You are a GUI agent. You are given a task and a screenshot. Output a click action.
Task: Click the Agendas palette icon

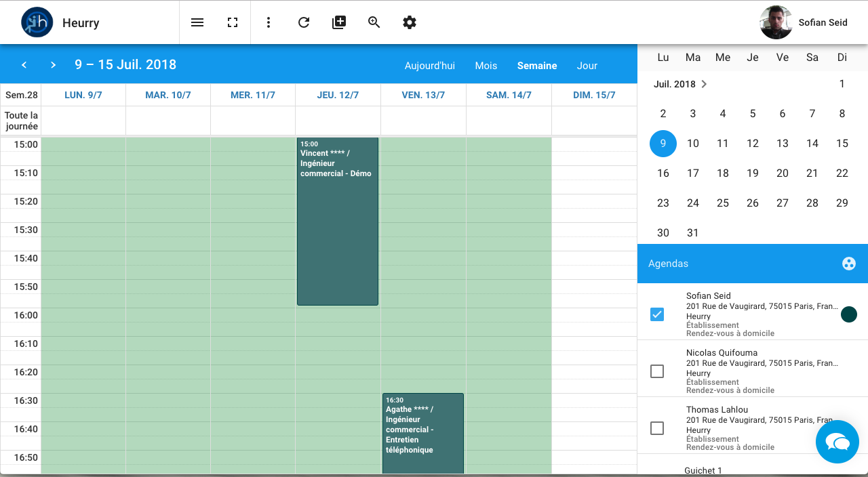point(849,264)
